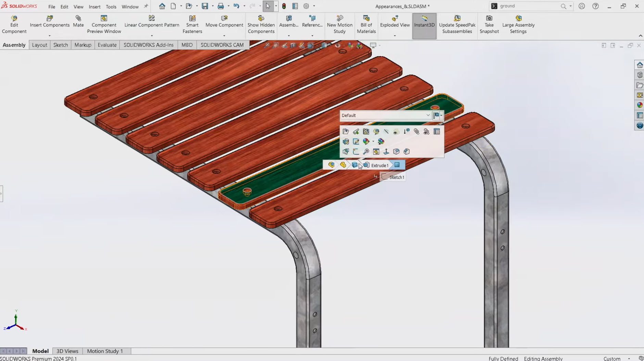This screenshot has width=644, height=361.
Task: Select the Mate tool
Action: pyautogui.click(x=78, y=21)
